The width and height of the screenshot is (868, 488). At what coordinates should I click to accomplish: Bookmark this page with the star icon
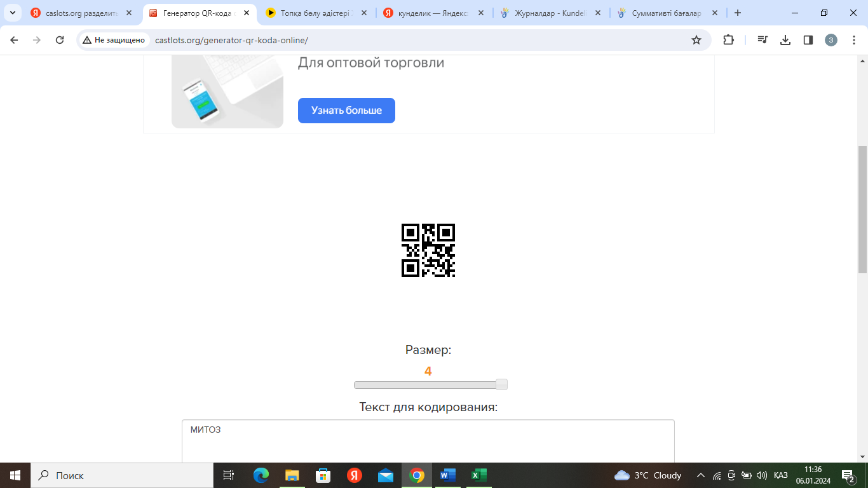(696, 40)
